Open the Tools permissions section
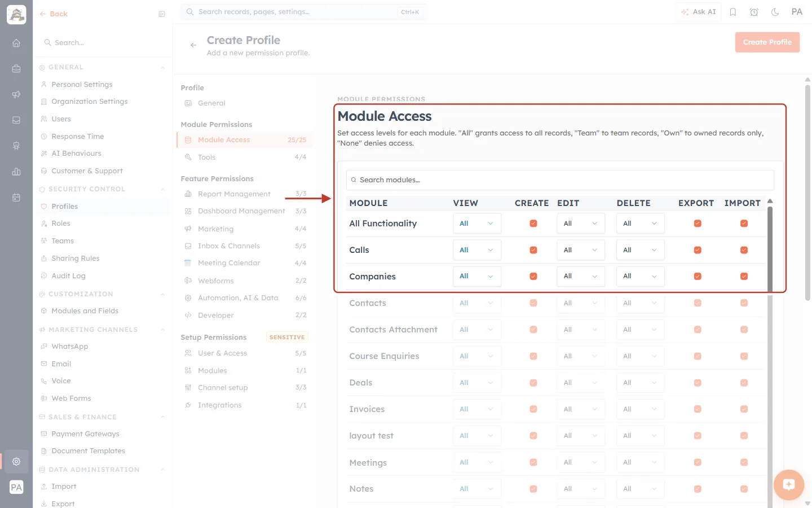Screen dimensions: 812x508 tap(245, 157)
